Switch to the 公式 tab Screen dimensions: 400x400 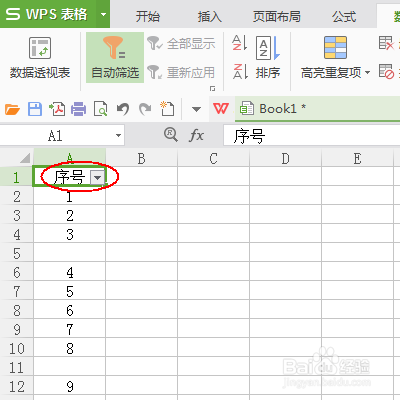tap(344, 16)
